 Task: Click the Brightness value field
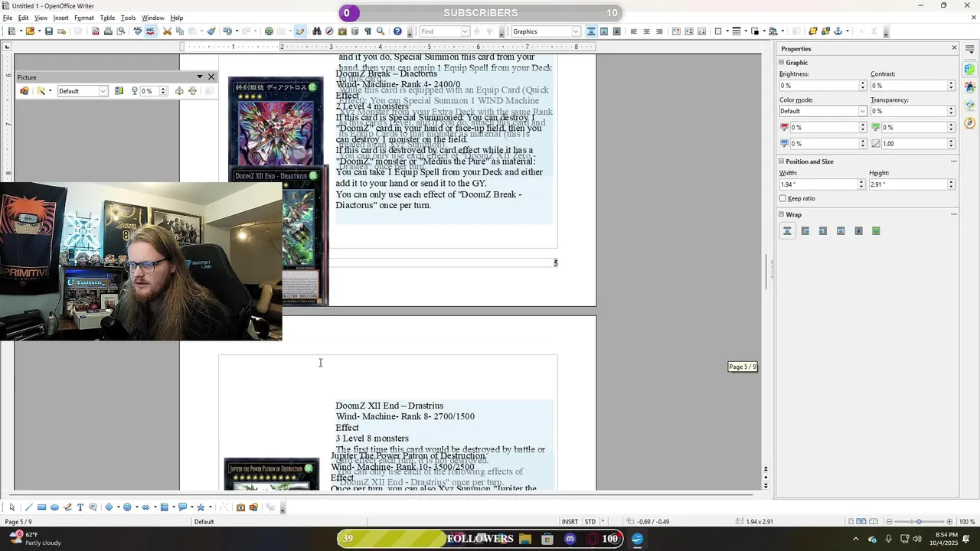point(818,86)
